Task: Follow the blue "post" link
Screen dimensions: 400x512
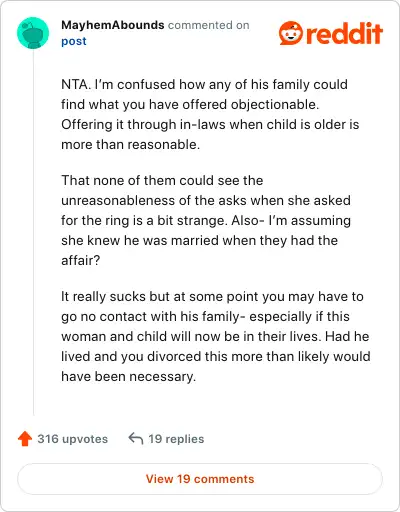Action: [74, 41]
